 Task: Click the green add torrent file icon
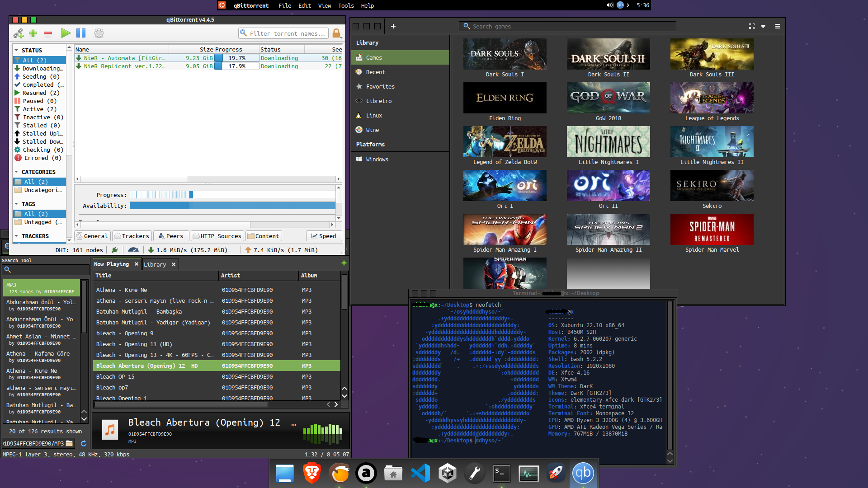tap(33, 33)
